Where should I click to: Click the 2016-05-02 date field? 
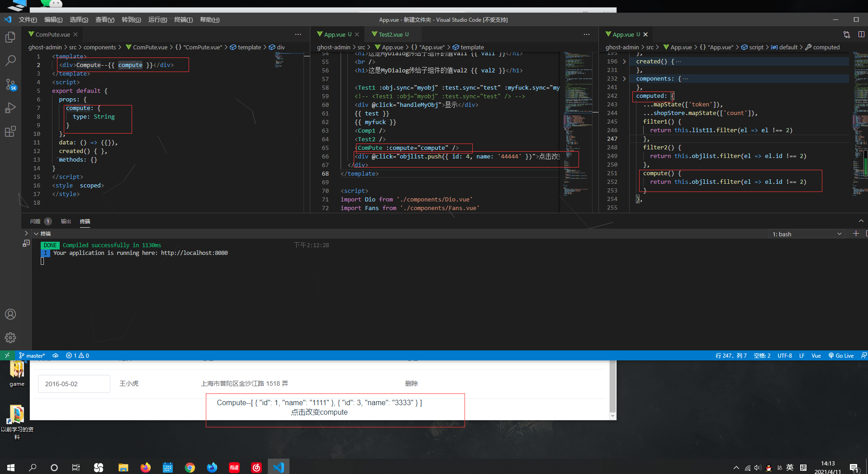pos(74,383)
